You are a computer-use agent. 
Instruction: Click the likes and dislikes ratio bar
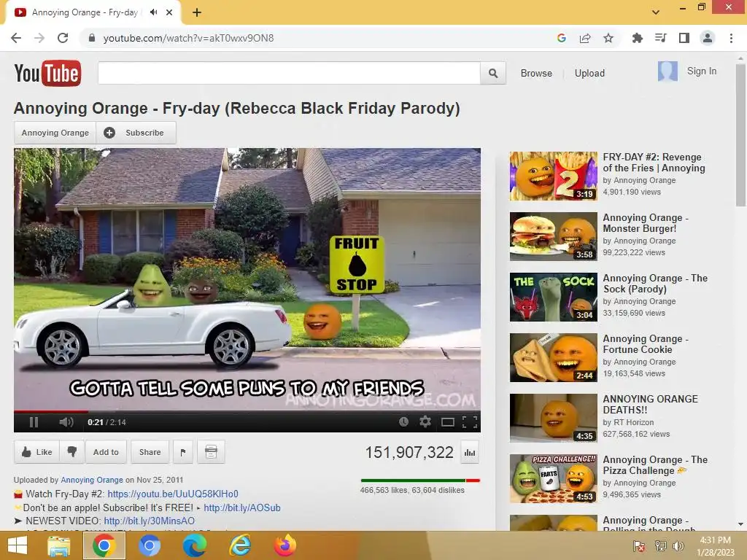tap(420, 481)
